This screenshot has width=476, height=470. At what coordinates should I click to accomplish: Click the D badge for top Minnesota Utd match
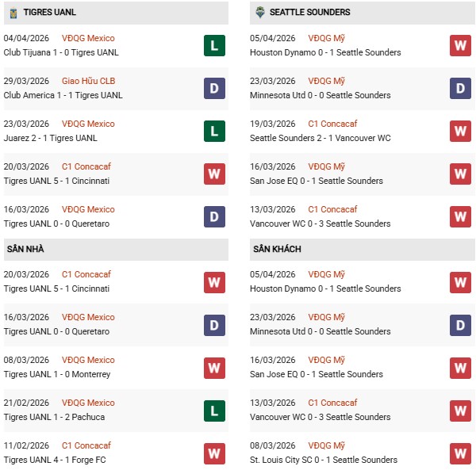(460, 88)
